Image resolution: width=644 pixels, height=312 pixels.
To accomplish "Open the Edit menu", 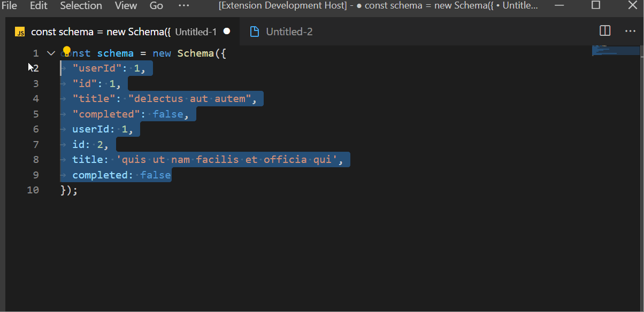I will 38,6.
